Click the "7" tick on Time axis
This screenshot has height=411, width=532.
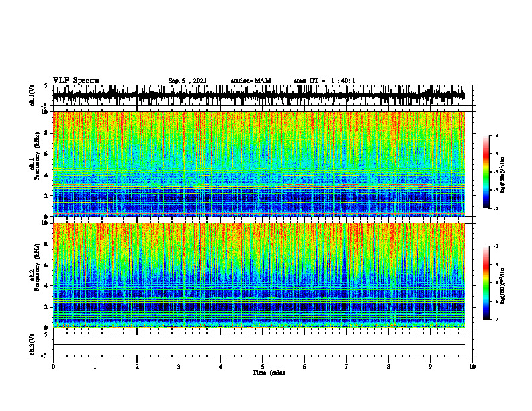pos(347,367)
